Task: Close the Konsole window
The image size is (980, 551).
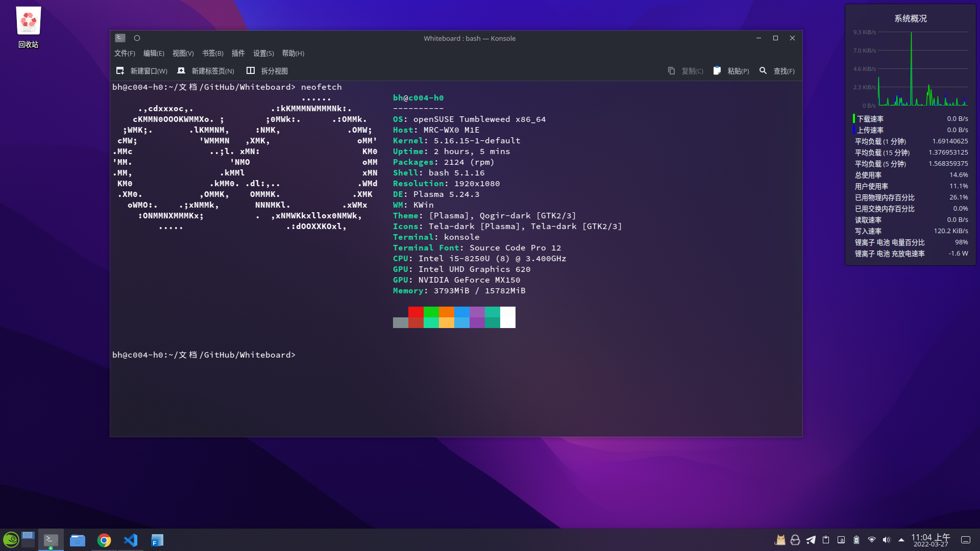Action: 792,38
